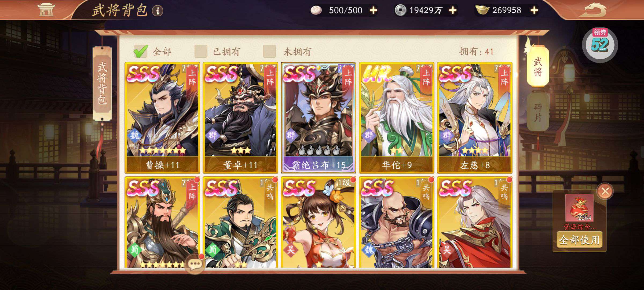The image size is (644, 290).
Task: Add more steamed bun stamina
Action: pos(373,10)
